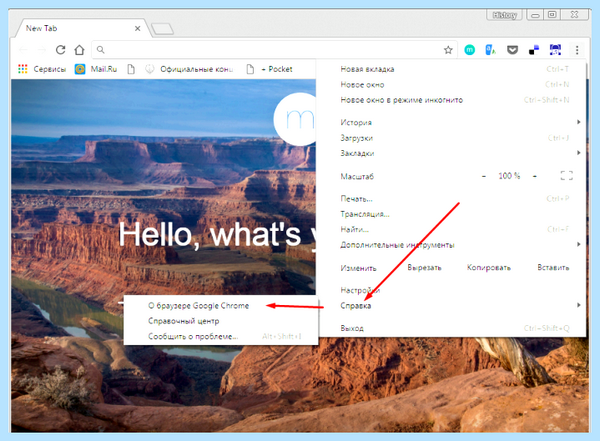Choose Выход from the menu
Screen dimensions: 600x441
click(452, 328)
